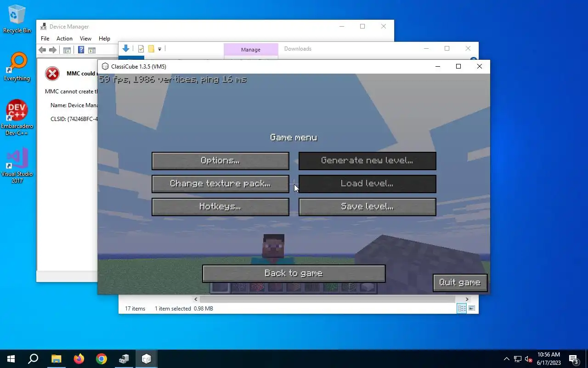The height and width of the screenshot is (368, 588).
Task: Click the '17 items' status bar text
Action: [135, 309]
